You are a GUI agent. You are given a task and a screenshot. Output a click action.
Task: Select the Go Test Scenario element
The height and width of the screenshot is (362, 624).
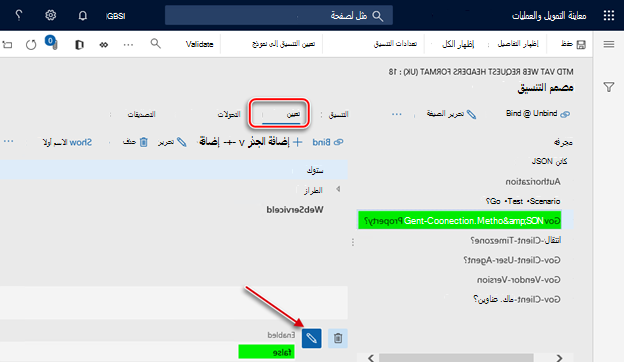[523, 201]
